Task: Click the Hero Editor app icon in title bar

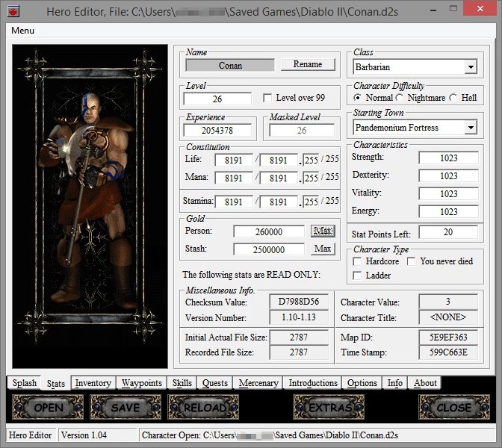Action: tap(13, 11)
